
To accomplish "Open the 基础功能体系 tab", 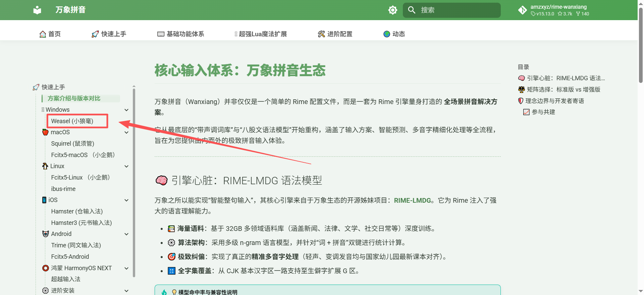I will [x=181, y=34].
